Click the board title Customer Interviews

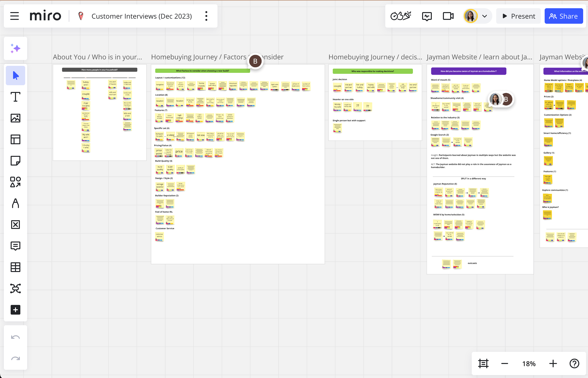pos(141,16)
